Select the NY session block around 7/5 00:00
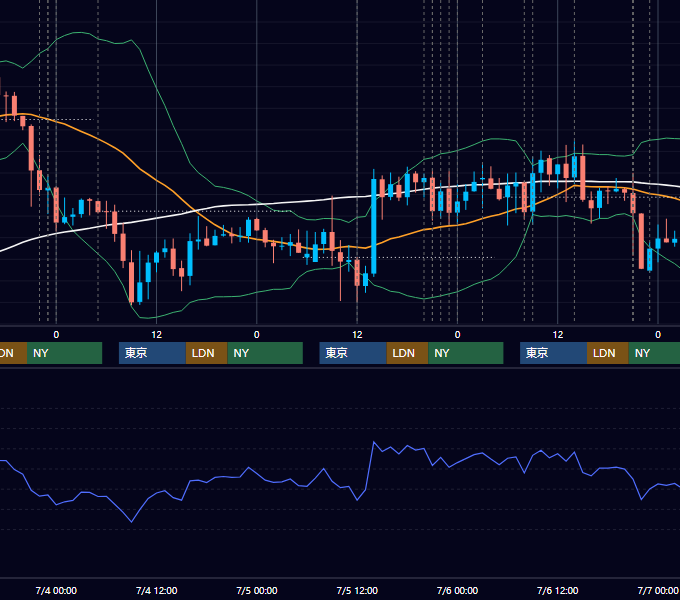 [265, 353]
